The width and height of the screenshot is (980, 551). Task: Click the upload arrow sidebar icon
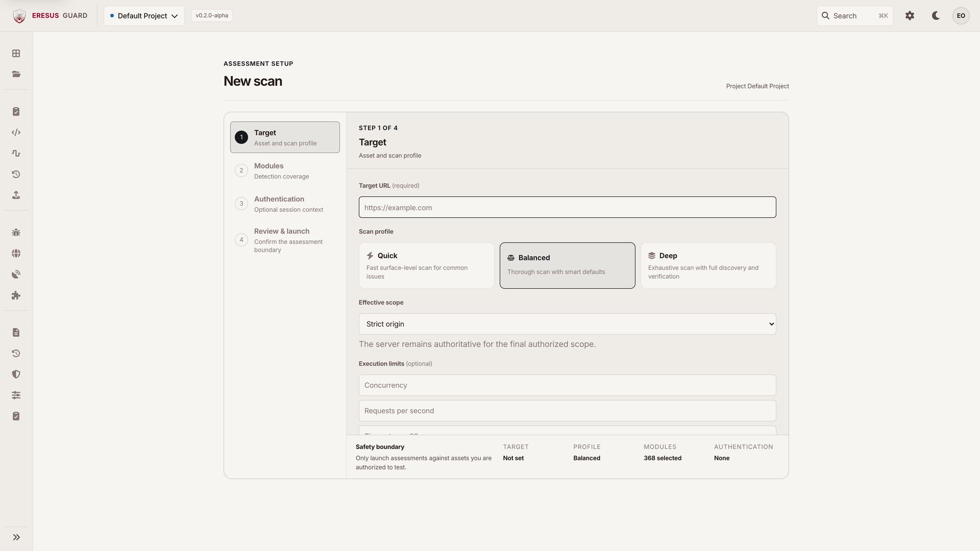[x=16, y=195]
